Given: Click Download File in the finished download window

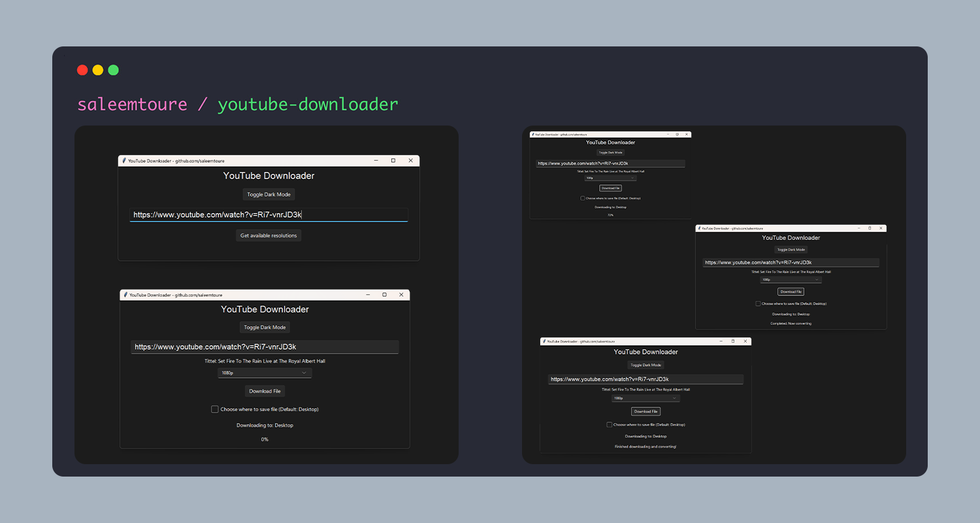Looking at the screenshot, I should [645, 411].
